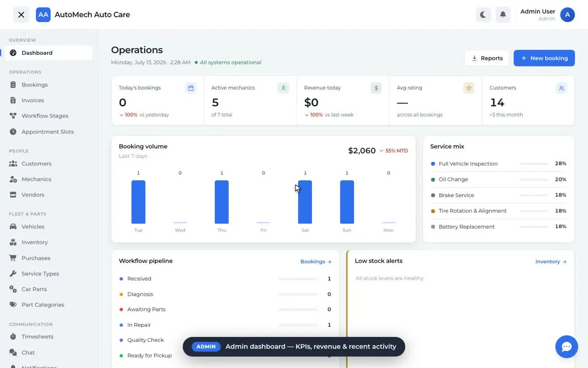Click the Quality Check pipeline stage
The image size is (588, 368).
(x=225, y=340)
